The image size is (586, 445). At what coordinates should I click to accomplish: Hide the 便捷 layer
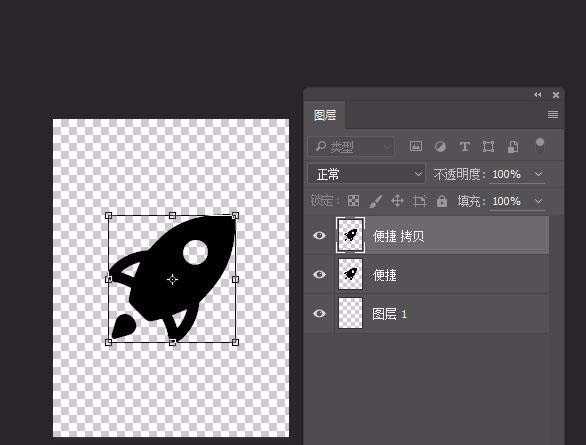pos(319,275)
